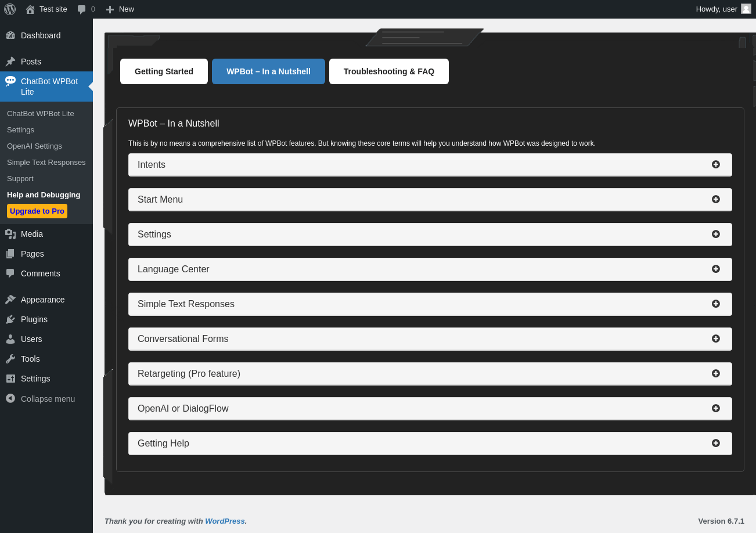Screen dimensions: 756x533
Task: Click the Settings sliders icon in main sidebar
Action: pyautogui.click(x=10, y=379)
